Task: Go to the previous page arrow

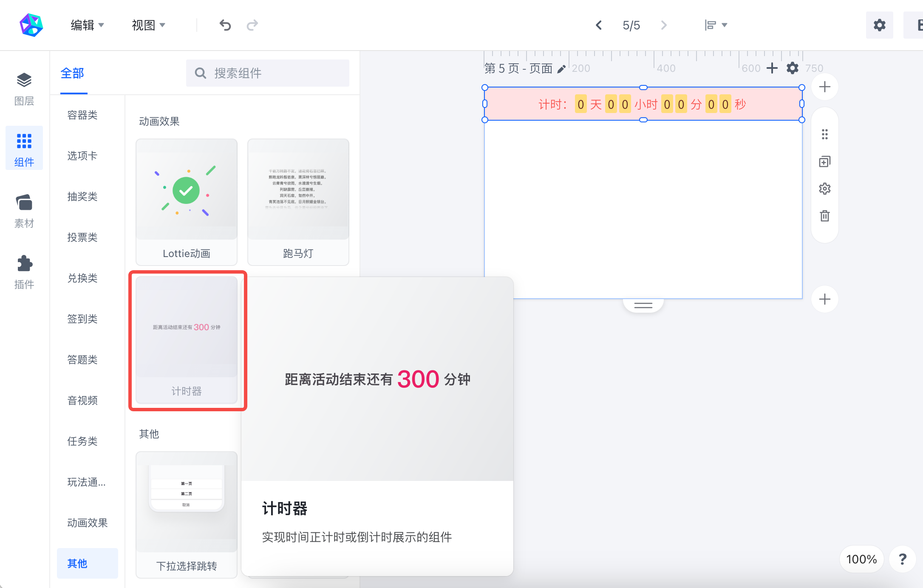Action: pos(599,25)
